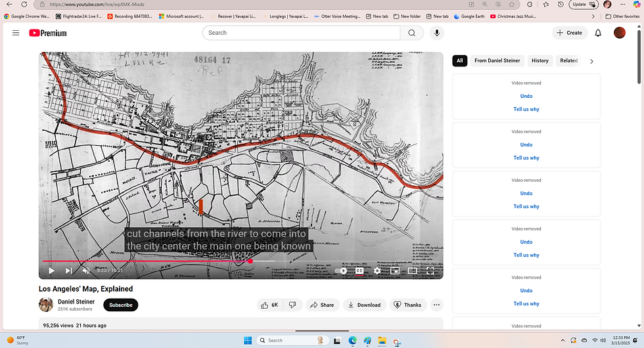Toggle the autoplay switch in player

pyautogui.click(x=341, y=271)
